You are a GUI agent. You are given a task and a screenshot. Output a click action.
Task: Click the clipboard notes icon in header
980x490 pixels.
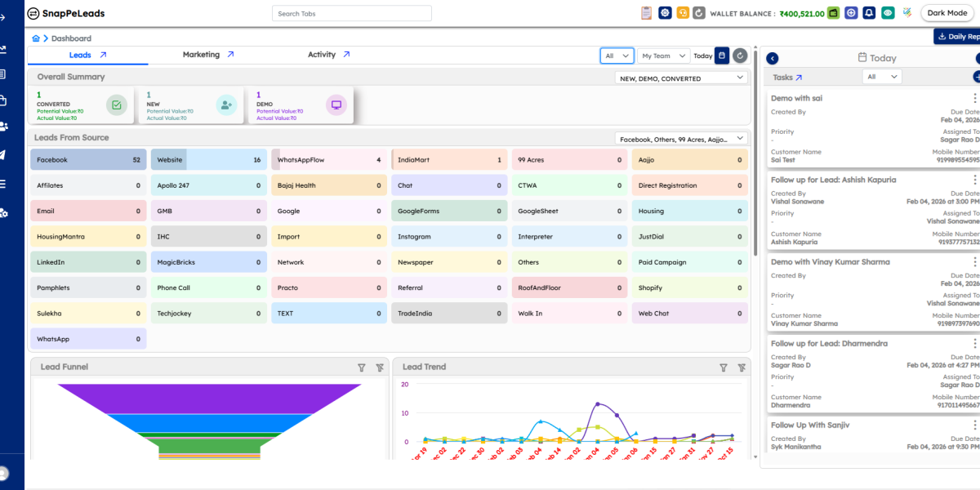point(647,13)
